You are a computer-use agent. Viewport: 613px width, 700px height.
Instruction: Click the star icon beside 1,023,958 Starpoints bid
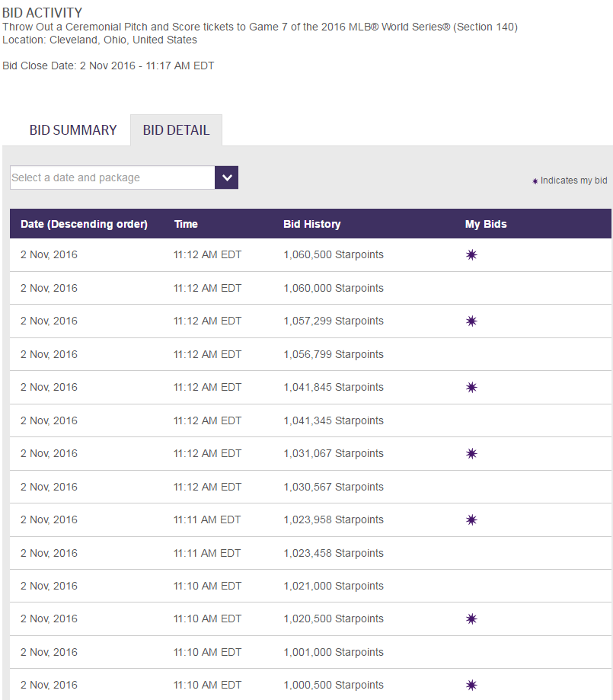[x=471, y=519]
